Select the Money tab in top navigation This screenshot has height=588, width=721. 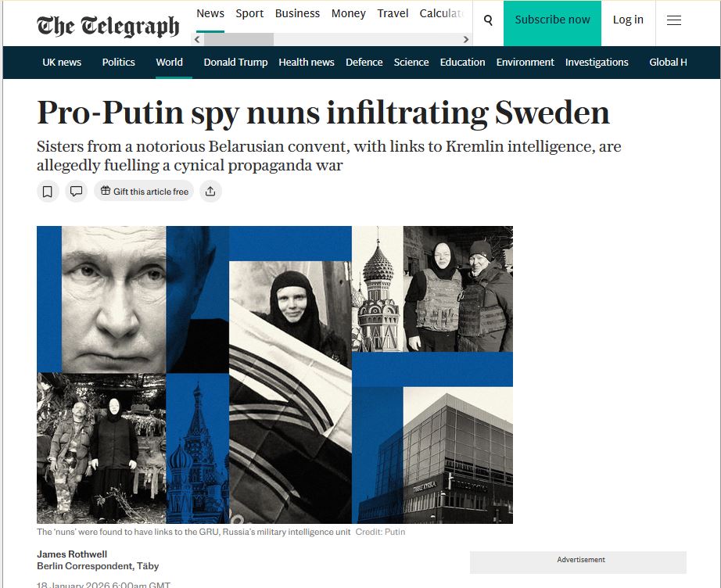(348, 13)
